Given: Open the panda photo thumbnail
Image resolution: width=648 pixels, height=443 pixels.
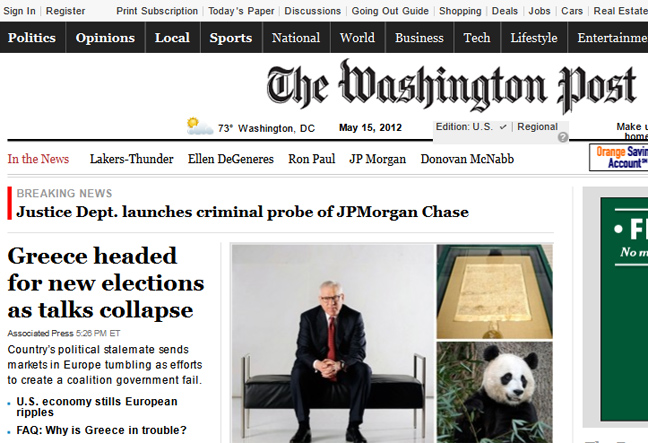Looking at the screenshot, I should click(x=495, y=392).
